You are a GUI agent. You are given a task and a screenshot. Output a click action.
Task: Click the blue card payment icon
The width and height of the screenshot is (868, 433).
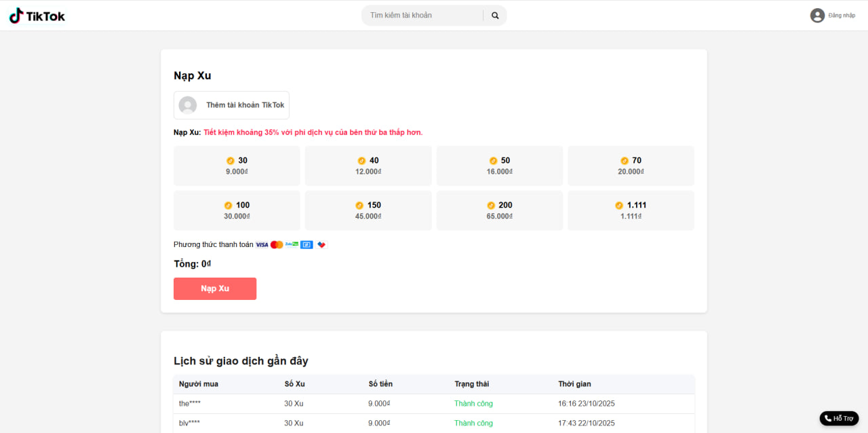(307, 244)
